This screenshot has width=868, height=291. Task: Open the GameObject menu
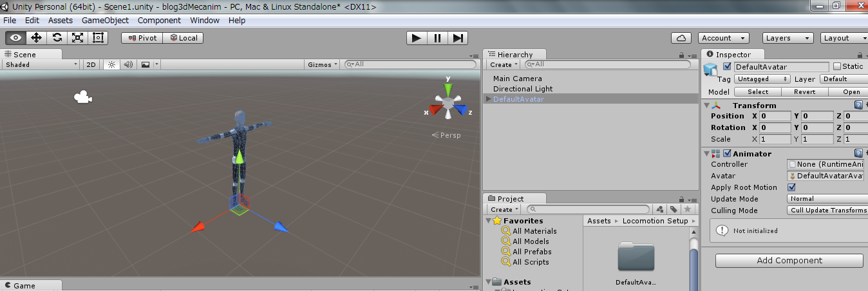105,20
